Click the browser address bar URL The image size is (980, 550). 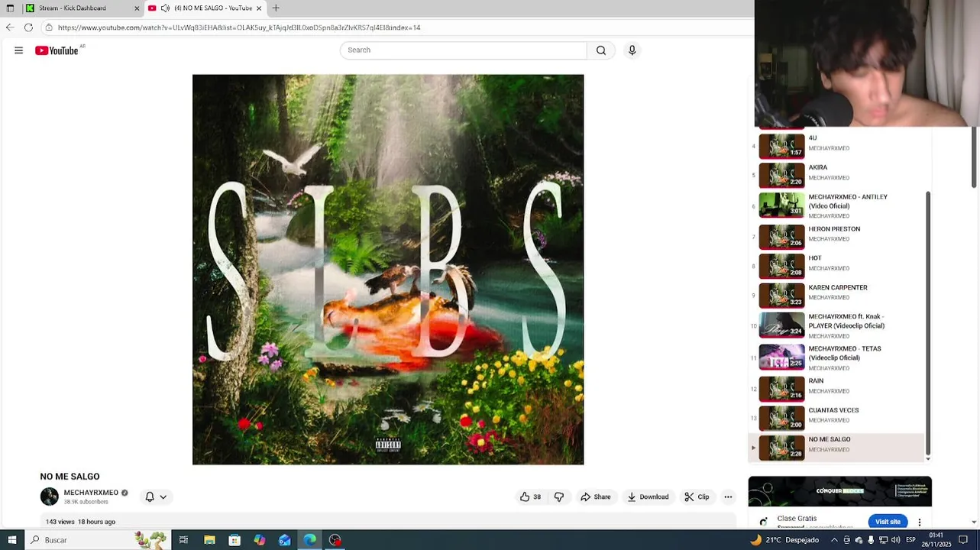click(239, 27)
